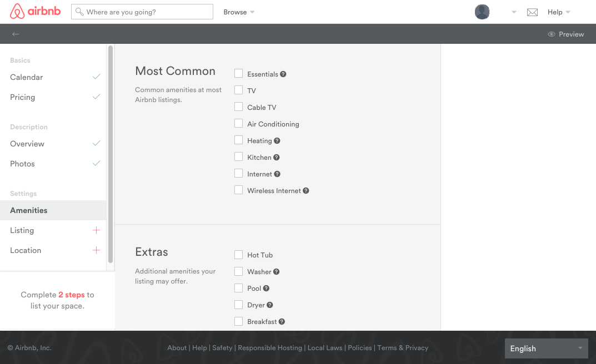Click the plus icon next to Listing

pos(96,230)
